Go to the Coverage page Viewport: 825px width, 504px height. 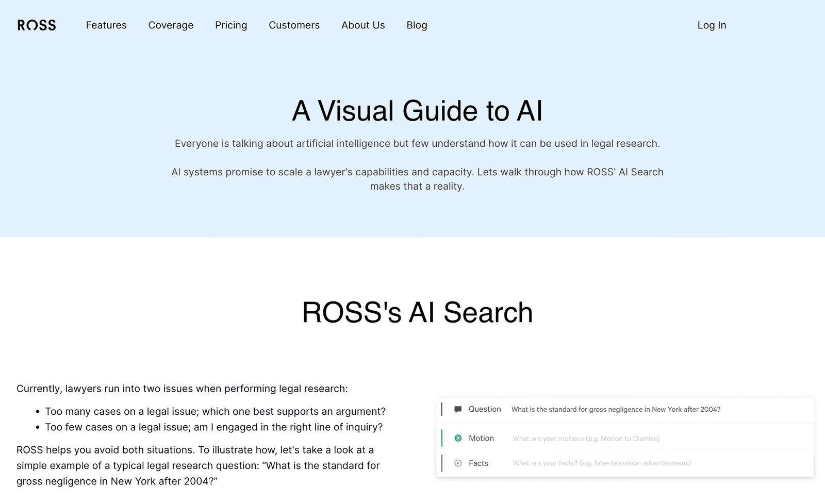[171, 25]
